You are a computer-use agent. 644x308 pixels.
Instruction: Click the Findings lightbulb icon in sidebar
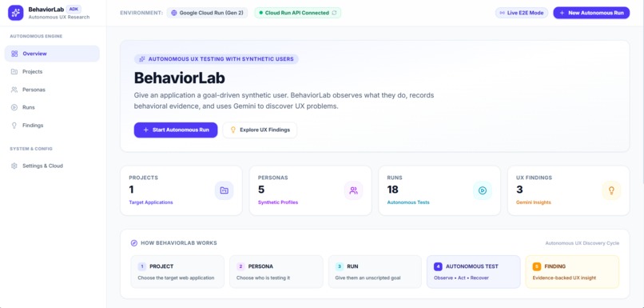click(x=14, y=126)
